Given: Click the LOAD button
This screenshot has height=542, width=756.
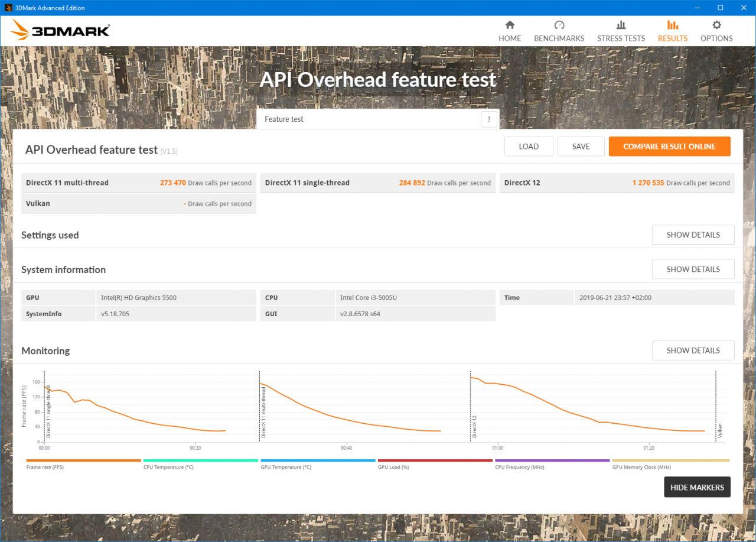Looking at the screenshot, I should [529, 147].
